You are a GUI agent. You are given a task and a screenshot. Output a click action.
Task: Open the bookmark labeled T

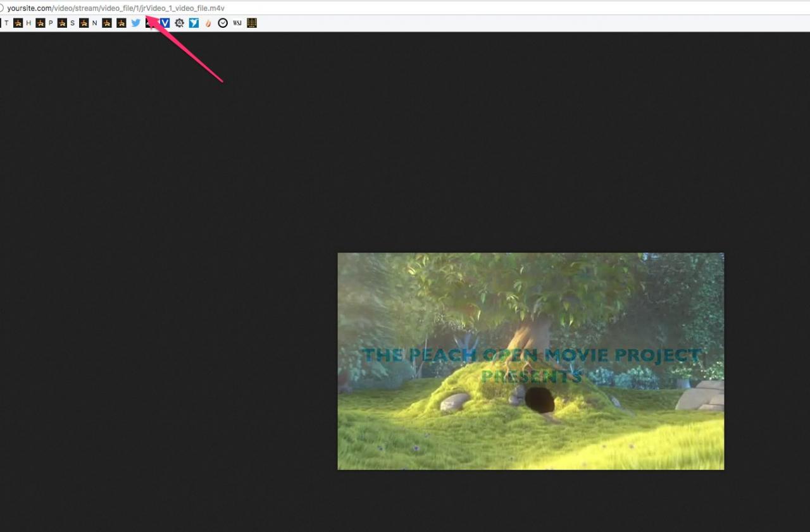coord(5,23)
